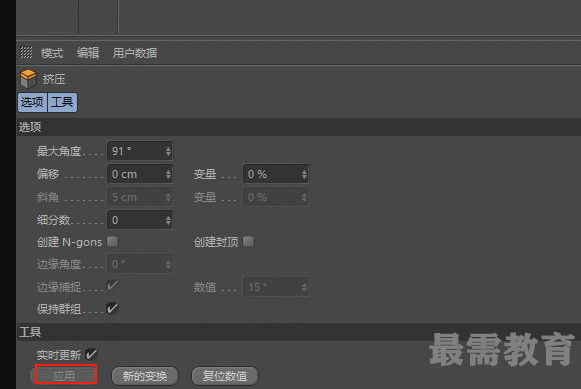Screen dimensions: 581x389
Task: Click the orange extrude cube icon
Action: tap(28, 79)
